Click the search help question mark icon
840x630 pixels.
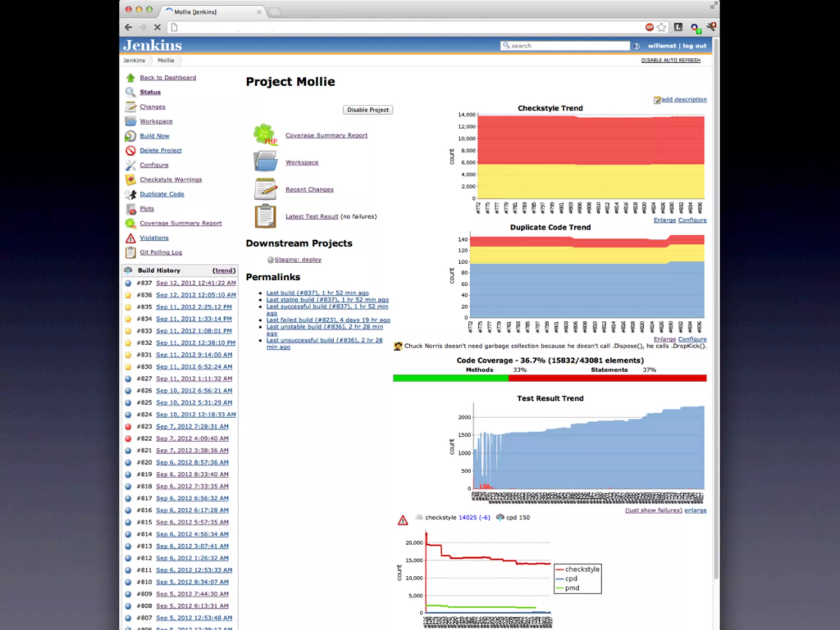[636, 46]
